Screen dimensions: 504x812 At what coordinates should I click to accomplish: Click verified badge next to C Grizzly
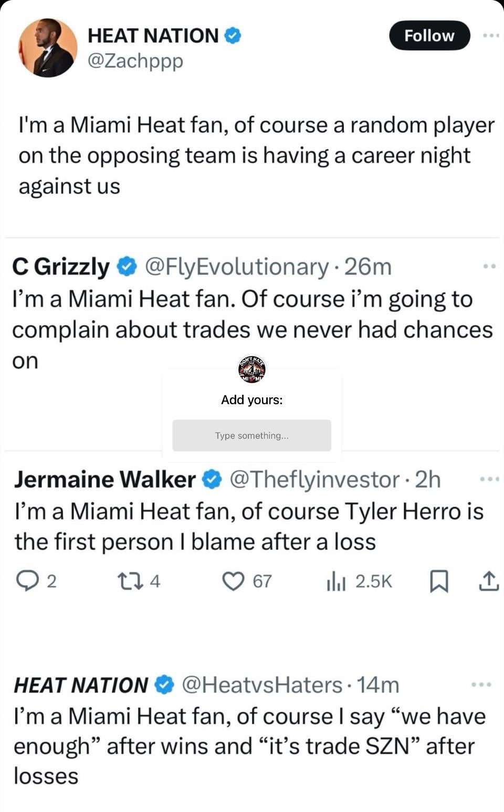coord(127,267)
